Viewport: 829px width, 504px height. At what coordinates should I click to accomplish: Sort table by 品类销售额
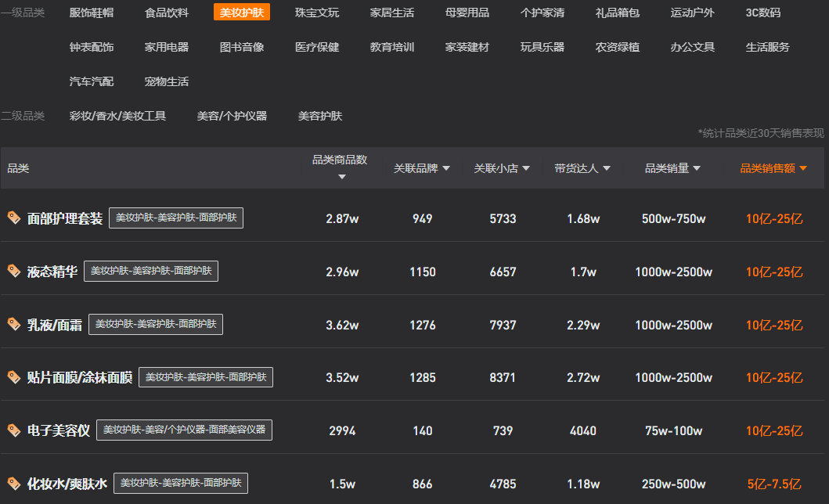coord(773,168)
